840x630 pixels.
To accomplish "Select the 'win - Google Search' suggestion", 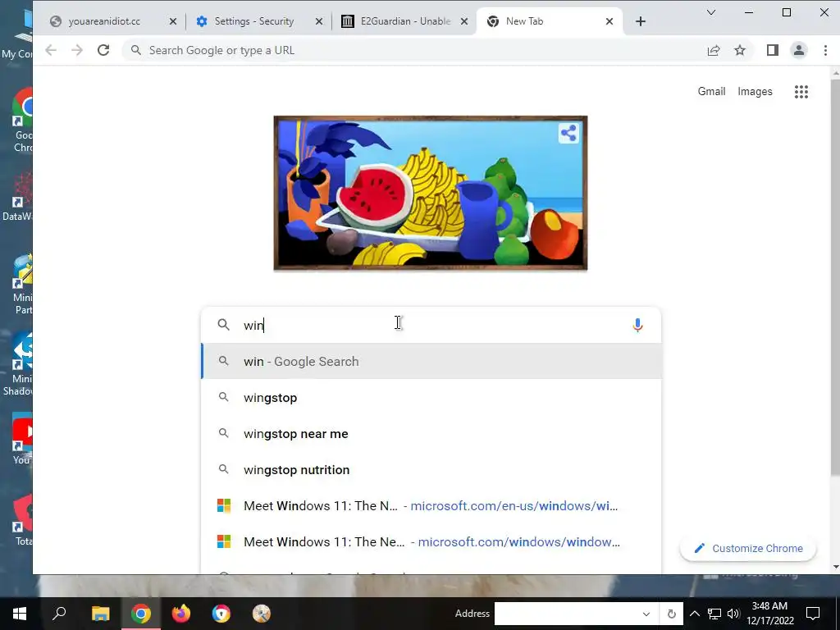I will tap(431, 362).
